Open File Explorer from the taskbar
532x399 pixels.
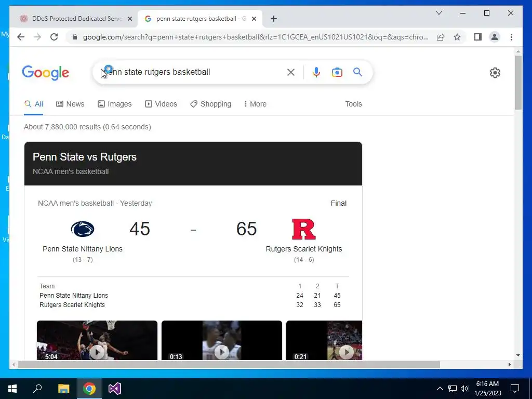(64, 389)
